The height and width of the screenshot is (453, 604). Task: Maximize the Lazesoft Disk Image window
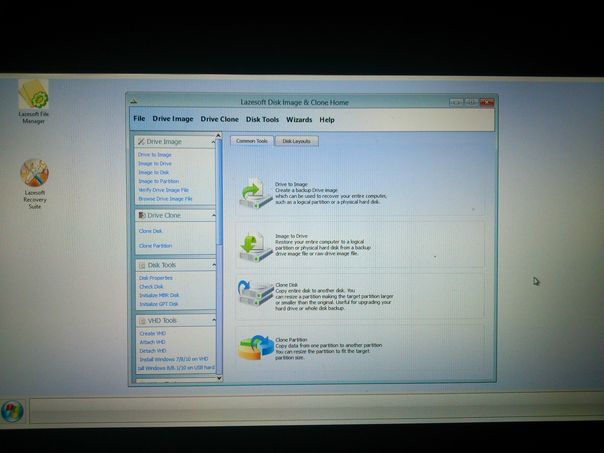pyautogui.click(x=471, y=102)
